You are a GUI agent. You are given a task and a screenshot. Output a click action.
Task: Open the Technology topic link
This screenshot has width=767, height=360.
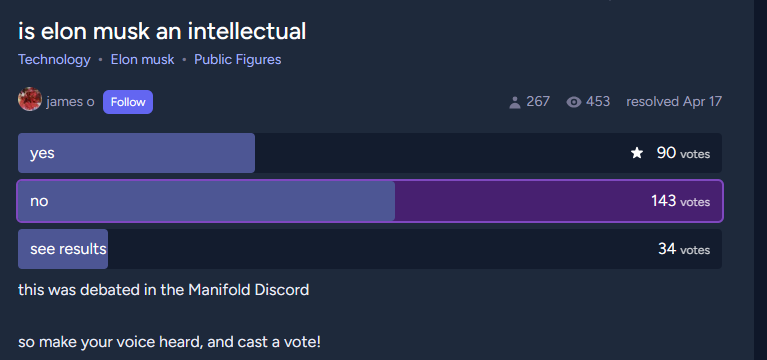(54, 60)
